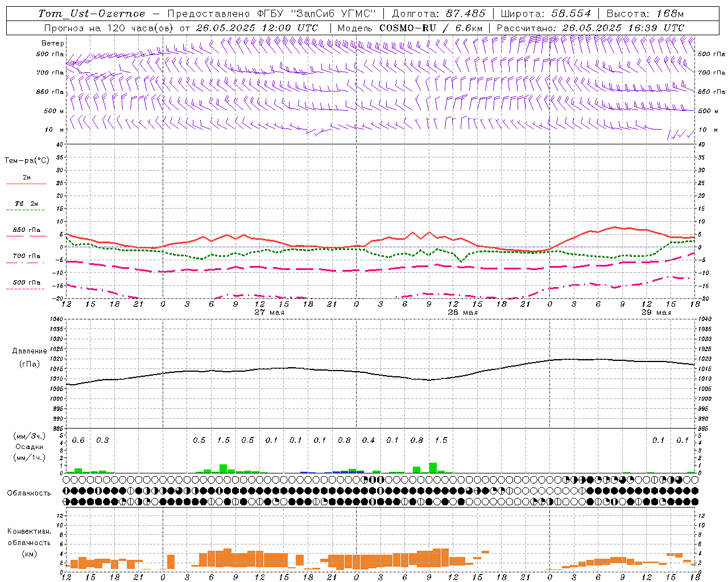Click the Тем-ра(°C) temperature label
The height and width of the screenshot is (582, 728).
[27, 161]
